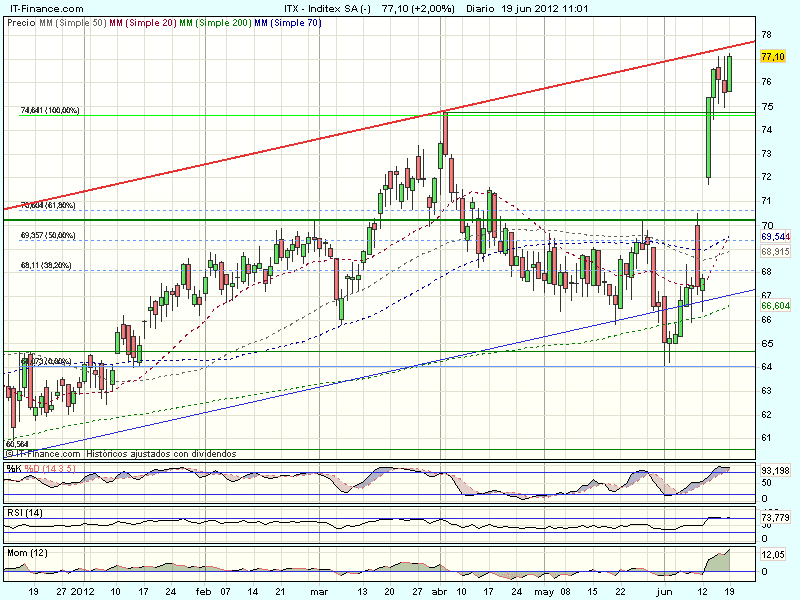The image size is (800, 600).
Task: Click the 'jun' date axis label
Action: [664, 592]
